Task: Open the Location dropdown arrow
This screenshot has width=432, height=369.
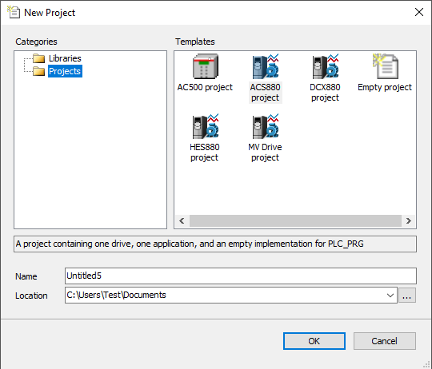Action: [390, 295]
